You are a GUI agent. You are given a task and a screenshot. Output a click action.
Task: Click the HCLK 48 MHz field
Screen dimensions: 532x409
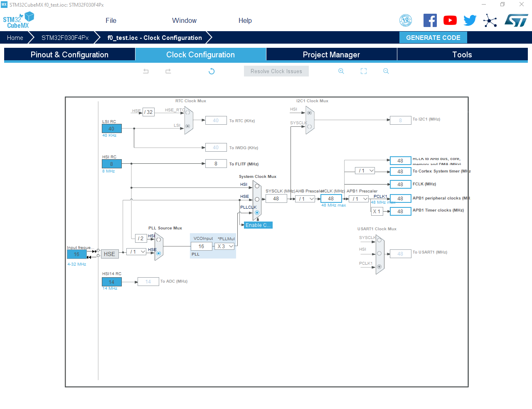click(331, 199)
